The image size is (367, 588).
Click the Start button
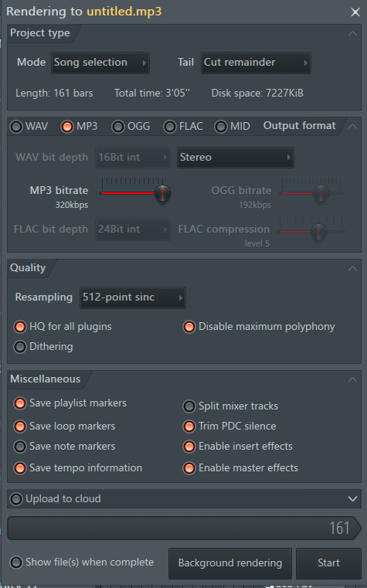329,563
